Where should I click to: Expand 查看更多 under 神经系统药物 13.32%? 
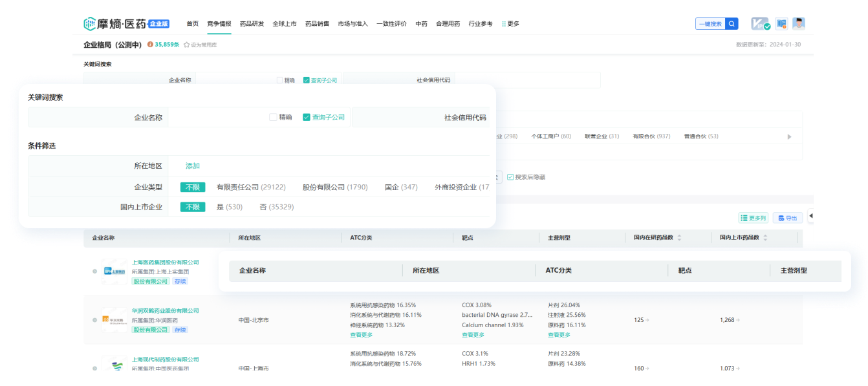[362, 335]
